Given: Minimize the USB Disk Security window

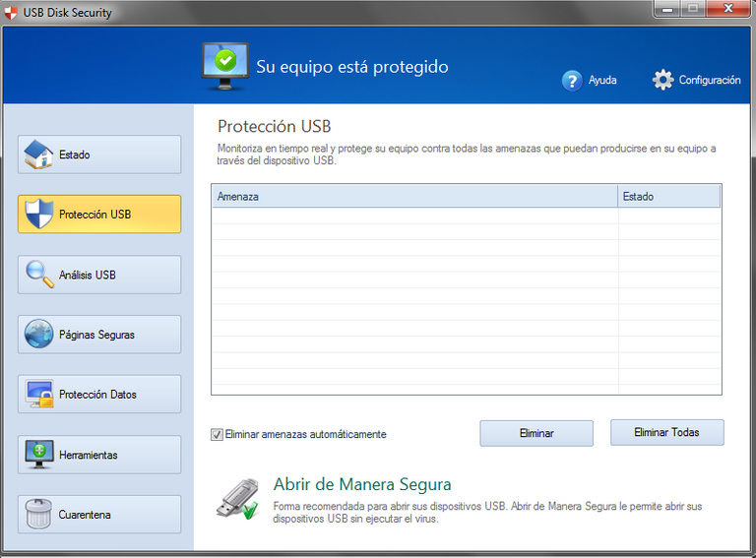Looking at the screenshot, I should (x=667, y=9).
